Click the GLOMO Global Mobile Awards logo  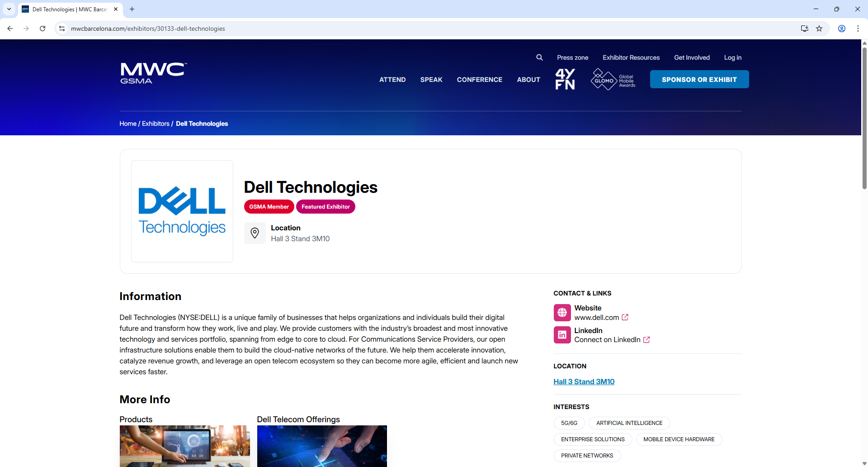[613, 79]
